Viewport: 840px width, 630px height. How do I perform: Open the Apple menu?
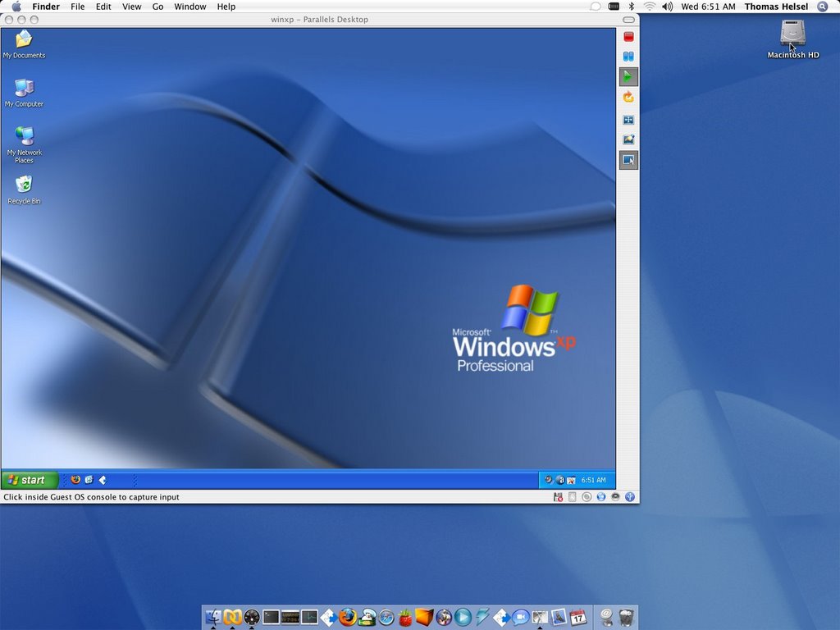pyautogui.click(x=16, y=7)
